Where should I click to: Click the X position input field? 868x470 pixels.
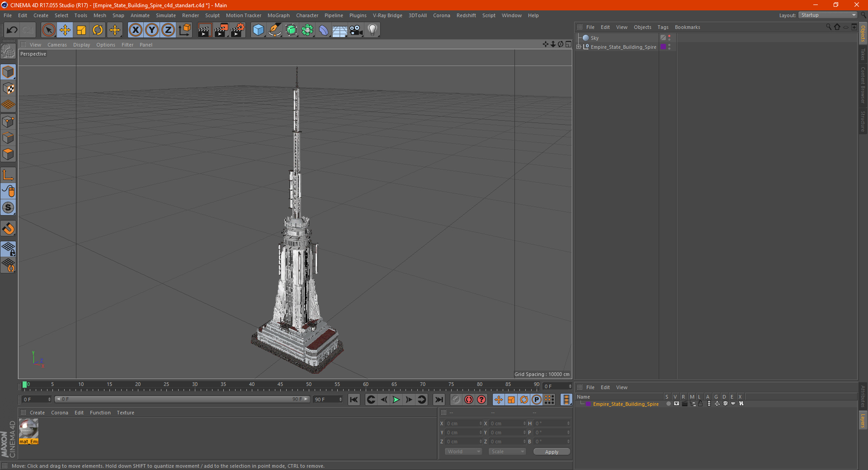[463, 423]
